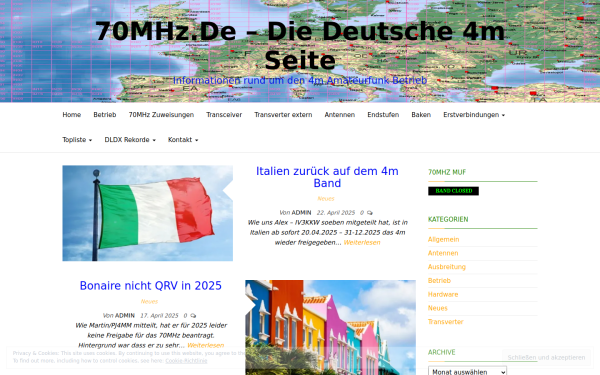This screenshot has height=375, width=600.
Task: Open the Baken menu item
Action: click(x=421, y=115)
